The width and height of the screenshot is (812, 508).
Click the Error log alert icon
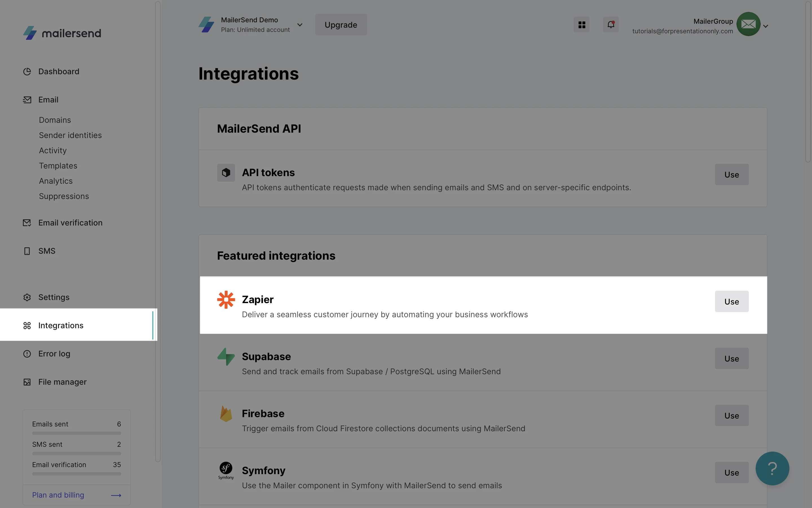(x=27, y=354)
